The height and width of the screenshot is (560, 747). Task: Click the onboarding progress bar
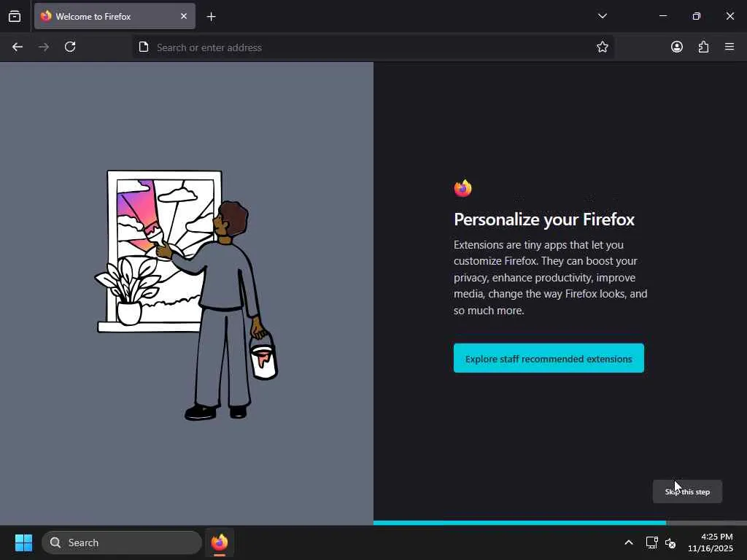pyautogui.click(x=560, y=523)
